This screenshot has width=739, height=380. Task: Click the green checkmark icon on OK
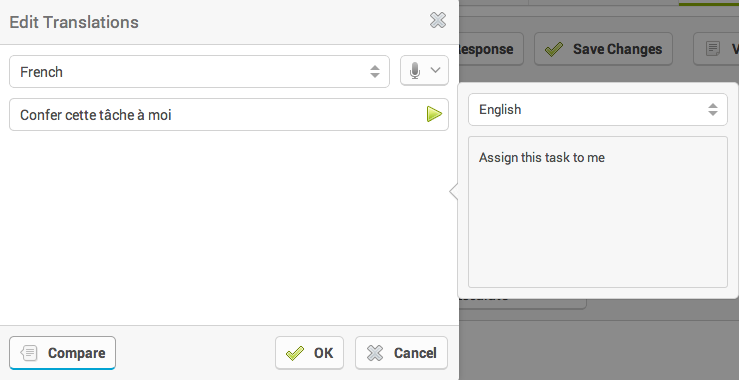pos(295,353)
